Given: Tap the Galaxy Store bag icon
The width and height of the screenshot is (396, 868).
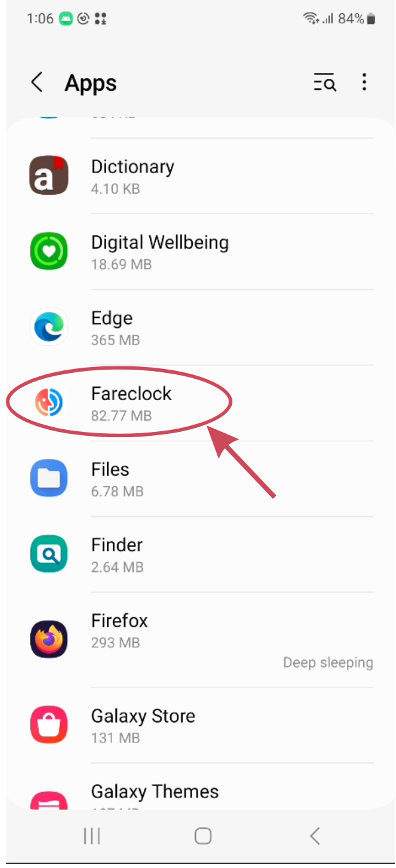Looking at the screenshot, I should coord(49,725).
